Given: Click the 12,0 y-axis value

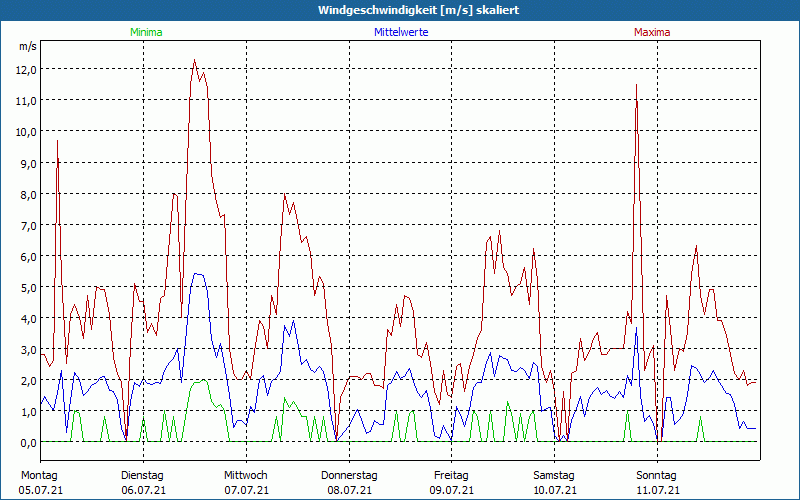Looking at the screenshot, I should (25, 69).
